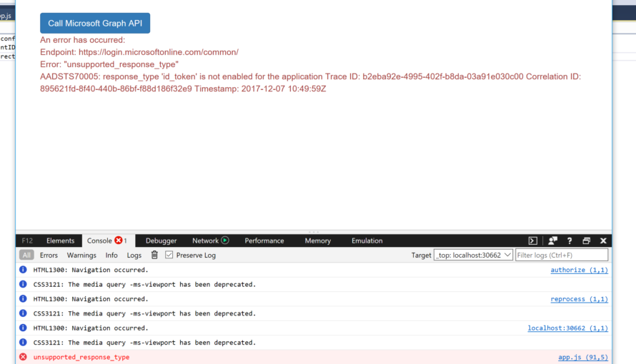Click the unsupported_response_type console error text
This screenshot has height=364, width=636.
pyautogui.click(x=81, y=357)
